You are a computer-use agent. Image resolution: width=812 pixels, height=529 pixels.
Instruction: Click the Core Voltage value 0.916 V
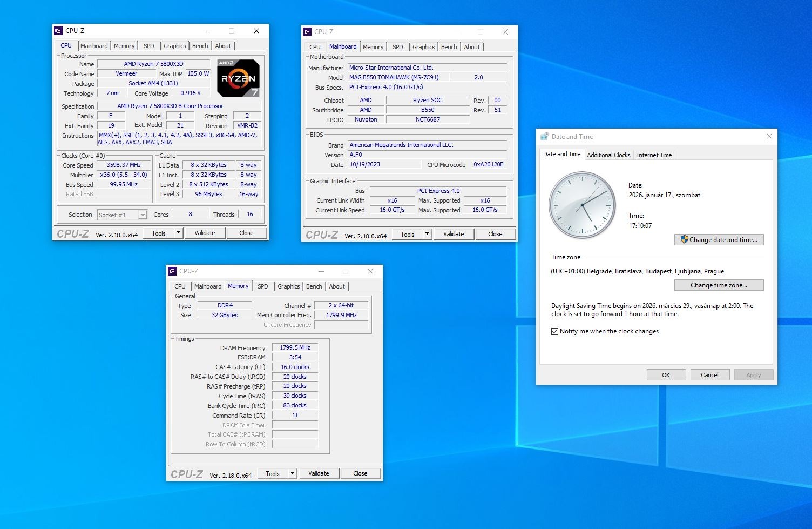tap(191, 93)
